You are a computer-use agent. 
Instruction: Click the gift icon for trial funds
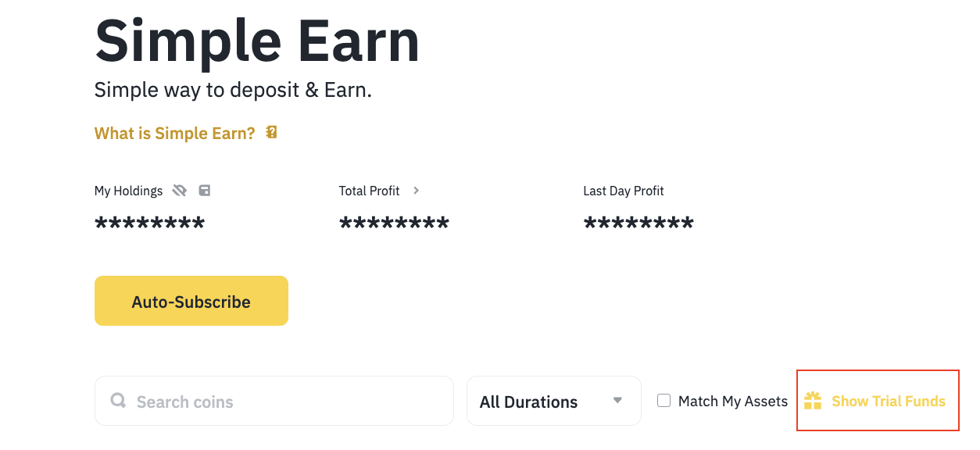click(813, 401)
